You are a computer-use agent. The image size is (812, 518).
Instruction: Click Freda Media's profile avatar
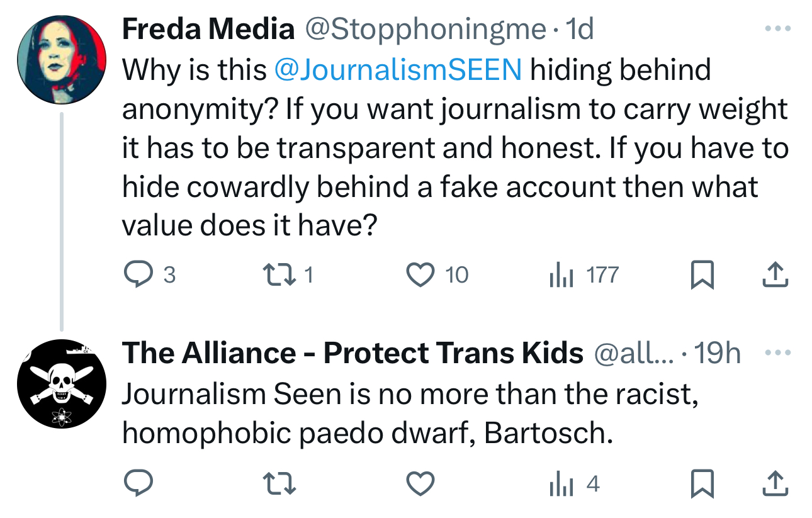pyautogui.click(x=62, y=60)
